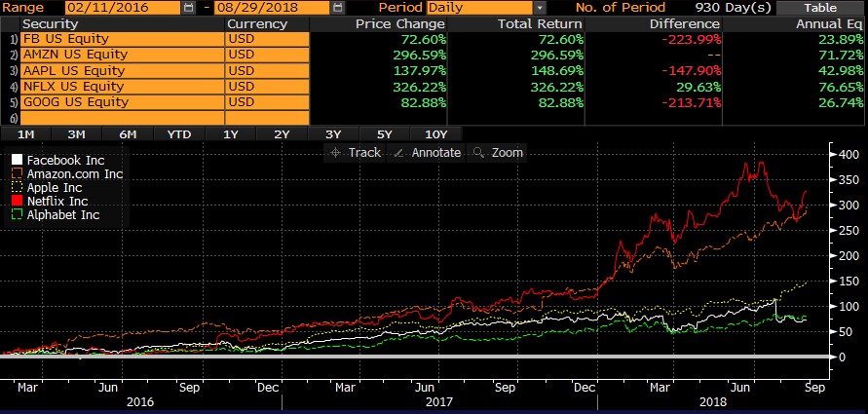Click NFLX price change value 326.22%

coord(419,87)
